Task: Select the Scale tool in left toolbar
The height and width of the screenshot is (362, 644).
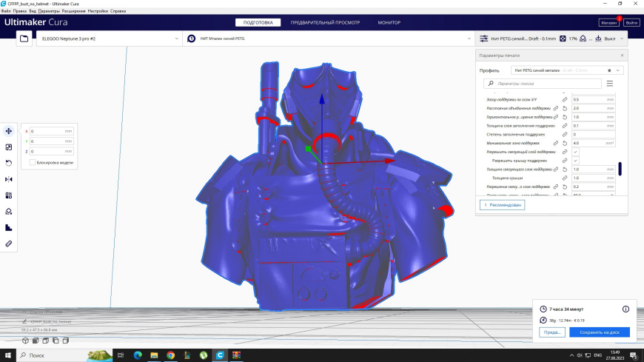Action: pos(9,147)
